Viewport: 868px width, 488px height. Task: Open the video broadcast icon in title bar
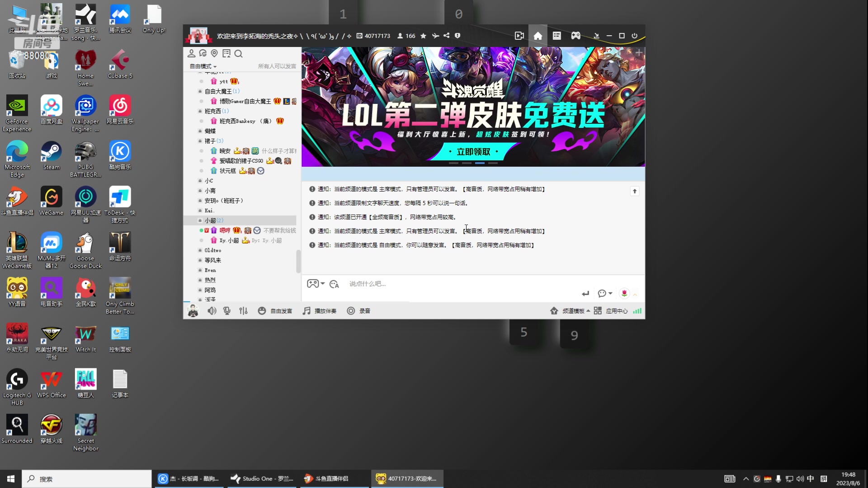pos(519,36)
